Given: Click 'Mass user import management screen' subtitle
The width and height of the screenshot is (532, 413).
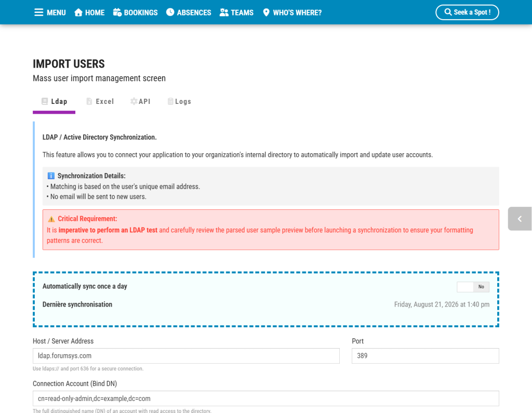Looking at the screenshot, I should (x=99, y=78).
